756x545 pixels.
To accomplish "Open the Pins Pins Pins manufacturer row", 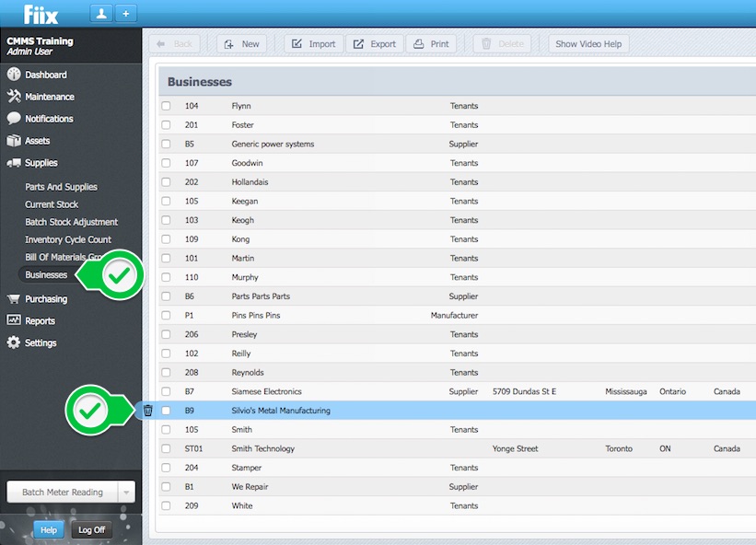I will point(457,315).
